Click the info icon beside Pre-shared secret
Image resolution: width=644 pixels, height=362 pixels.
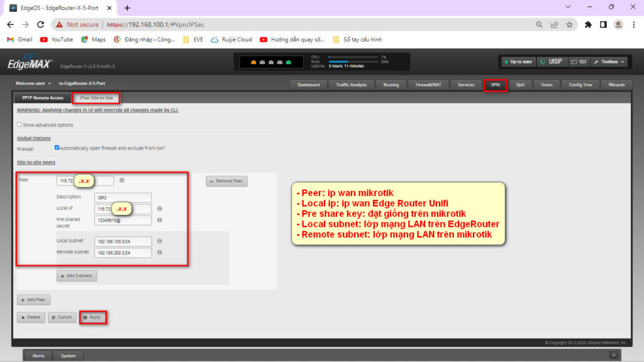160,220
